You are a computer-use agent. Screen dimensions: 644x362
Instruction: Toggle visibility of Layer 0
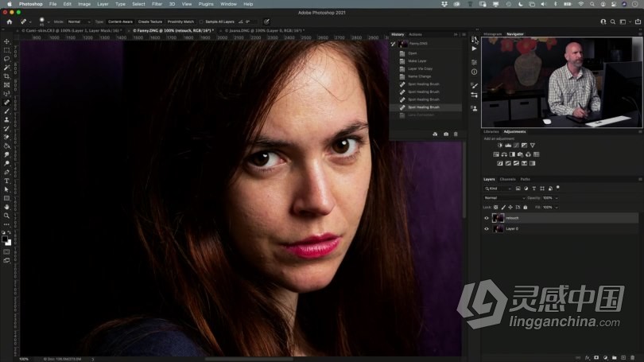click(487, 228)
